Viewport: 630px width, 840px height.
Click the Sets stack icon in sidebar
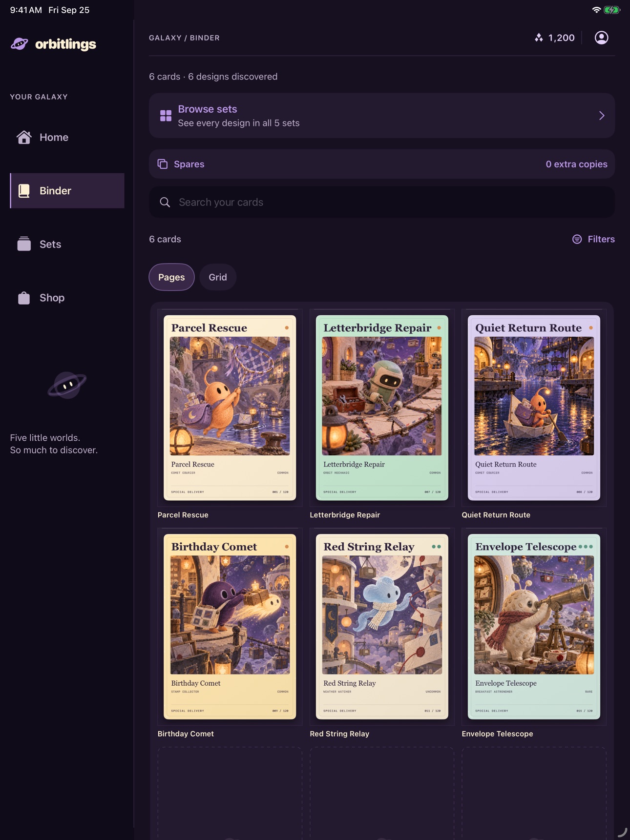click(x=24, y=244)
